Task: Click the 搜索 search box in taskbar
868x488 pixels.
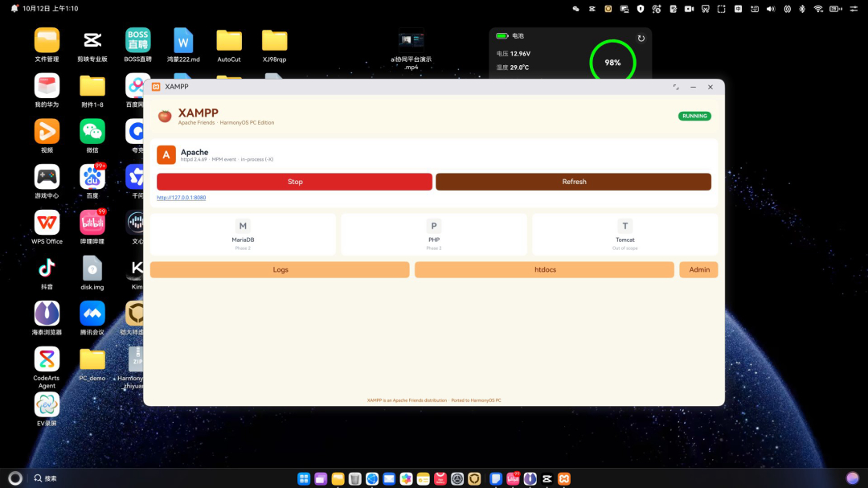Action: click(45, 478)
